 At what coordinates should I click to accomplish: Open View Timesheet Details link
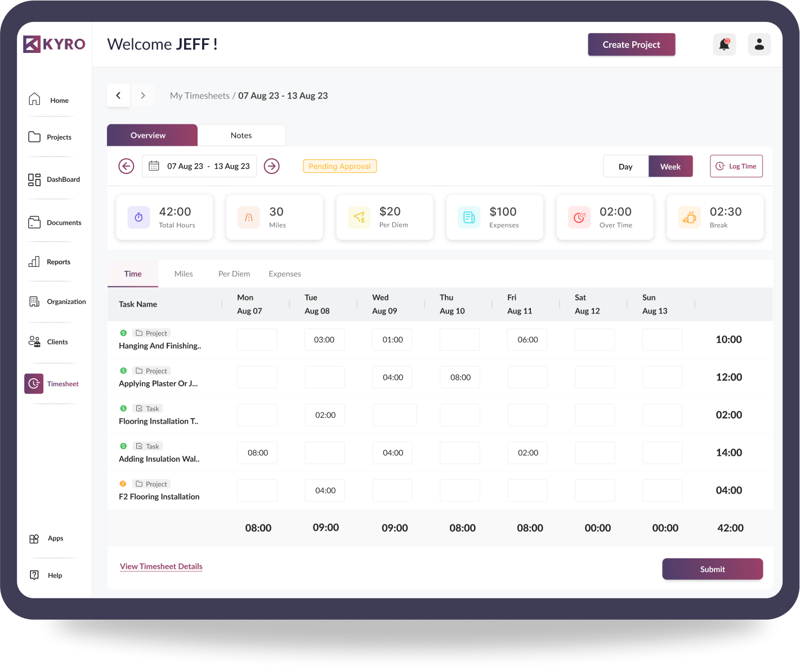click(161, 566)
